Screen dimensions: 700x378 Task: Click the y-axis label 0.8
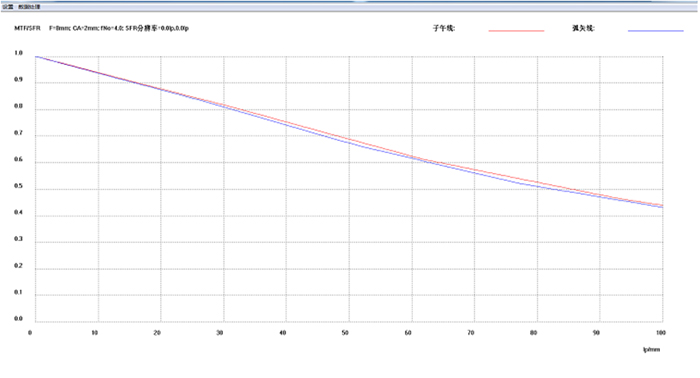[x=18, y=106]
